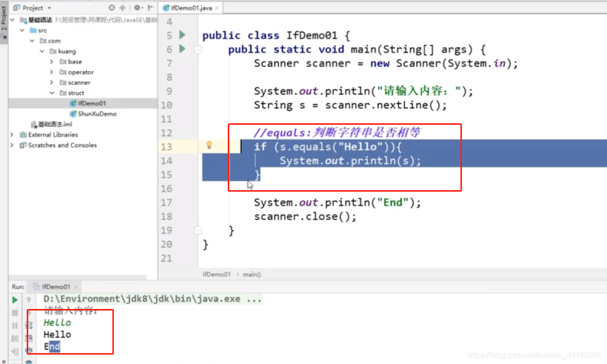The height and width of the screenshot is (364, 607).
Task: Click scanner.close() on line 18
Action: point(305,216)
